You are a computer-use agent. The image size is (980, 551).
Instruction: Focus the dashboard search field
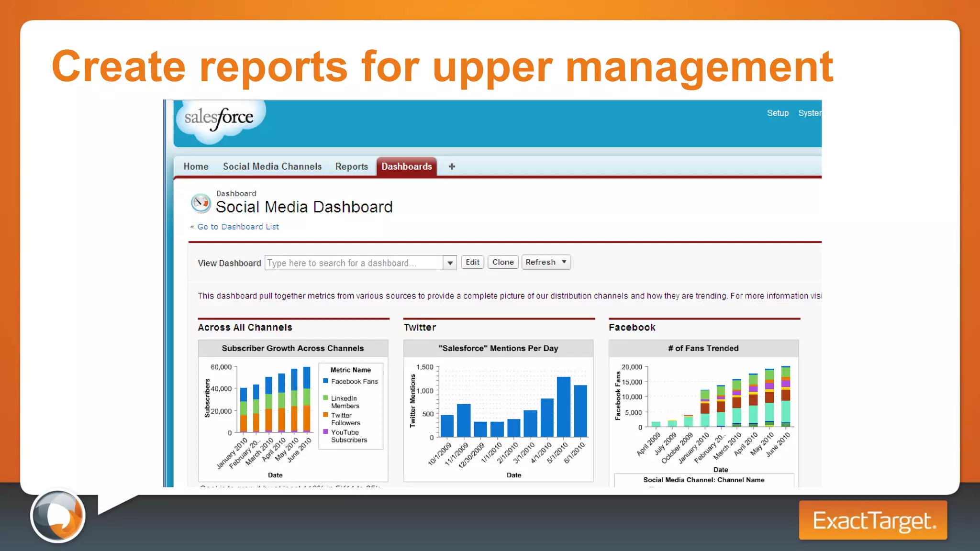(354, 263)
